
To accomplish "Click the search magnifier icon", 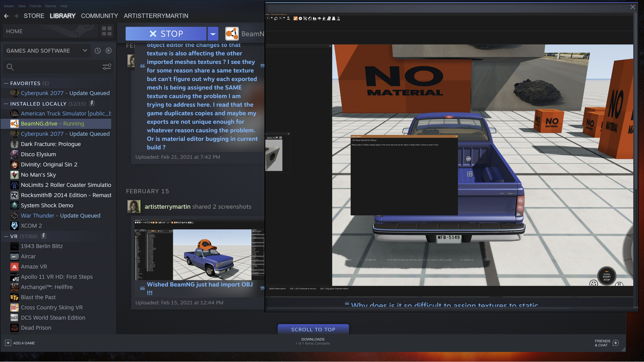I will (x=10, y=67).
